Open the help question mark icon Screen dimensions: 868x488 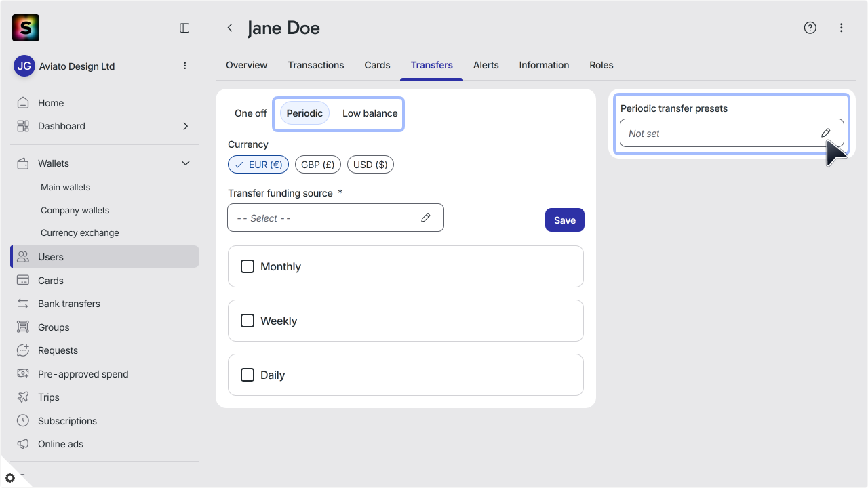[x=810, y=28]
